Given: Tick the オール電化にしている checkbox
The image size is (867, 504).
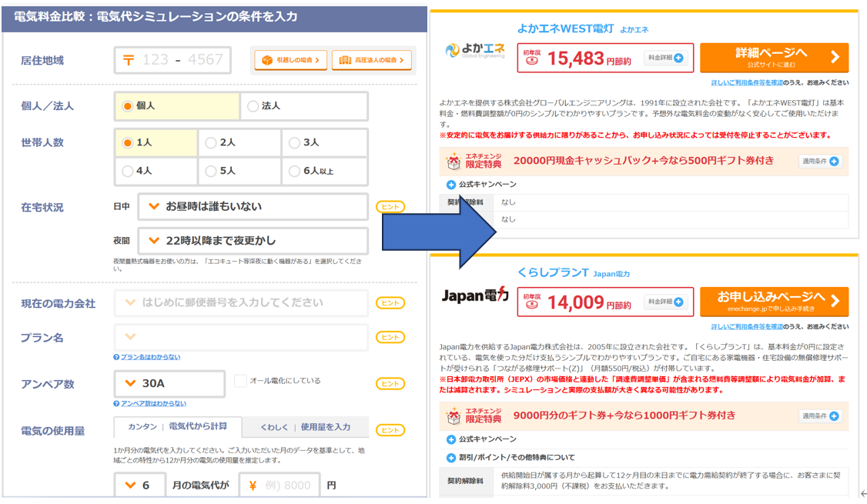Looking at the screenshot, I should (x=240, y=381).
